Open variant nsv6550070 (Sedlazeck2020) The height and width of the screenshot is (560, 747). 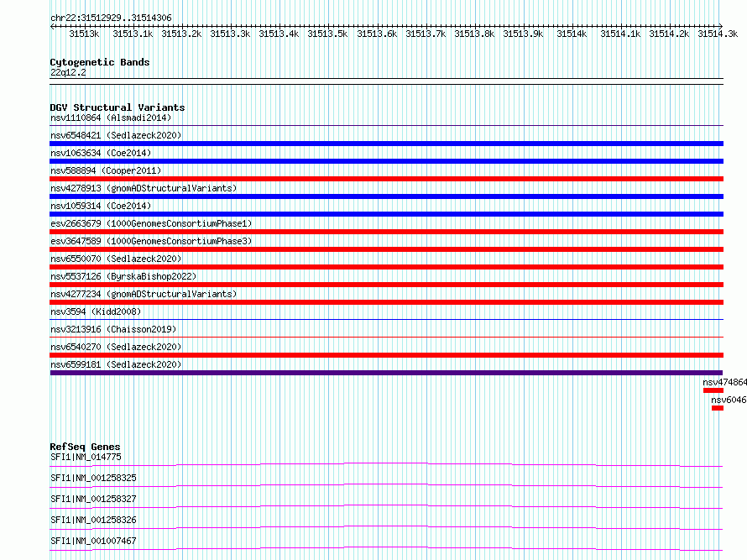coord(116,259)
